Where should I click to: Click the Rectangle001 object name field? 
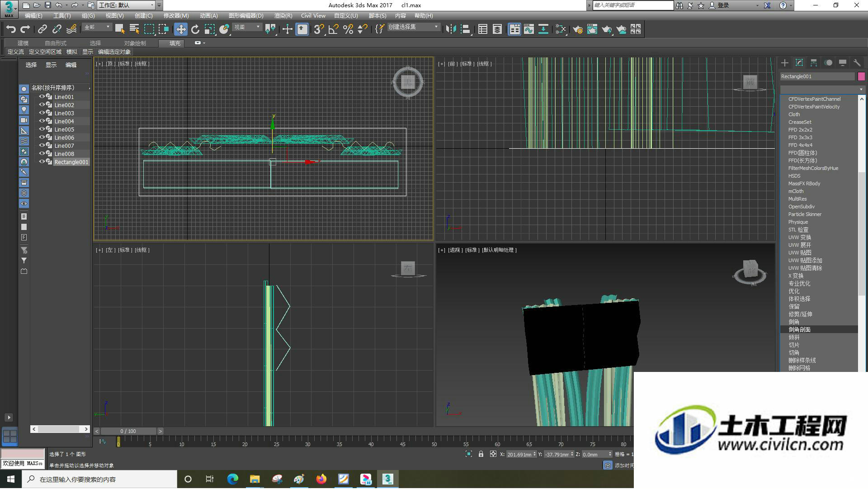pos(817,76)
